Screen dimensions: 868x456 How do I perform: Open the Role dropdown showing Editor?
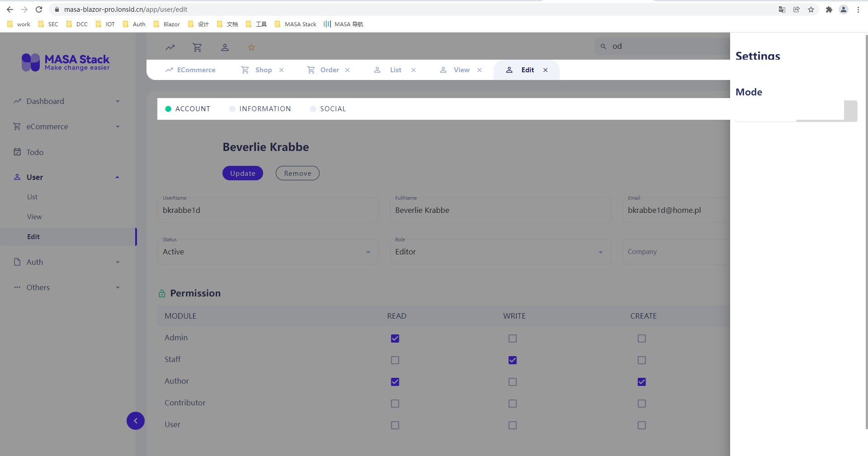(600, 252)
